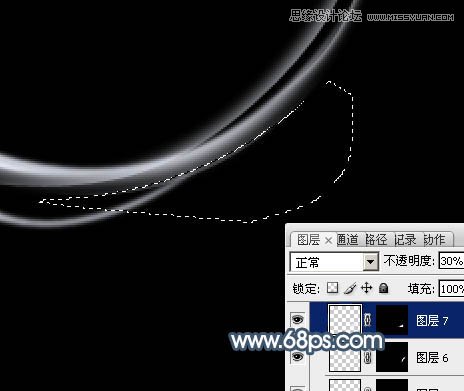Click the 填充 100% input field
This screenshot has height=391, width=464.
[x=451, y=288]
